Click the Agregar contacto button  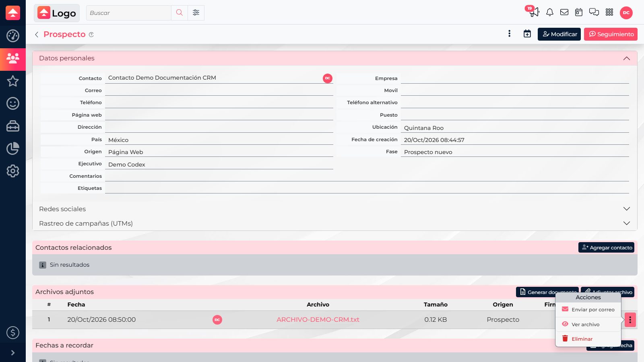point(606,247)
